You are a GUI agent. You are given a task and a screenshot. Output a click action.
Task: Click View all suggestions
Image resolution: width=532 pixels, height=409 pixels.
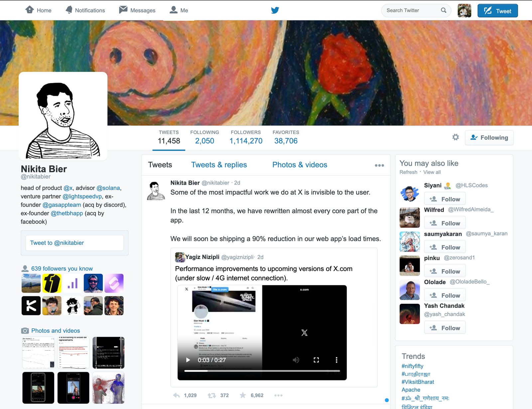432,172
